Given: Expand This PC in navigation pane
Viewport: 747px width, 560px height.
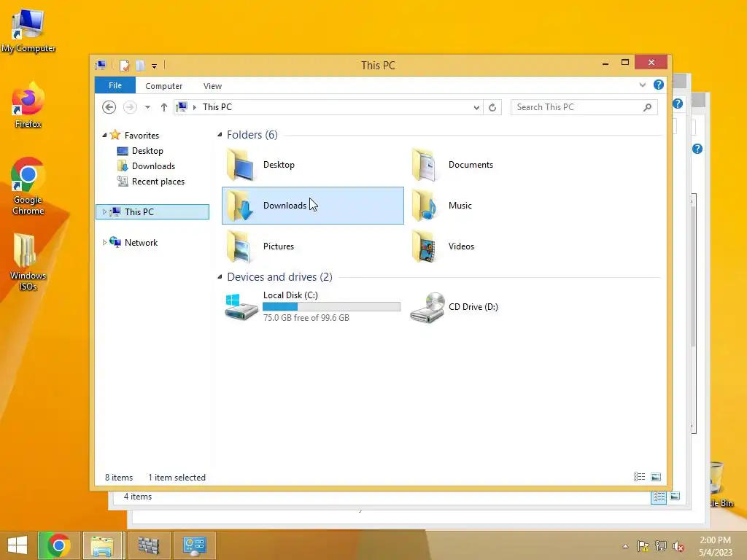Looking at the screenshot, I should click(x=104, y=212).
